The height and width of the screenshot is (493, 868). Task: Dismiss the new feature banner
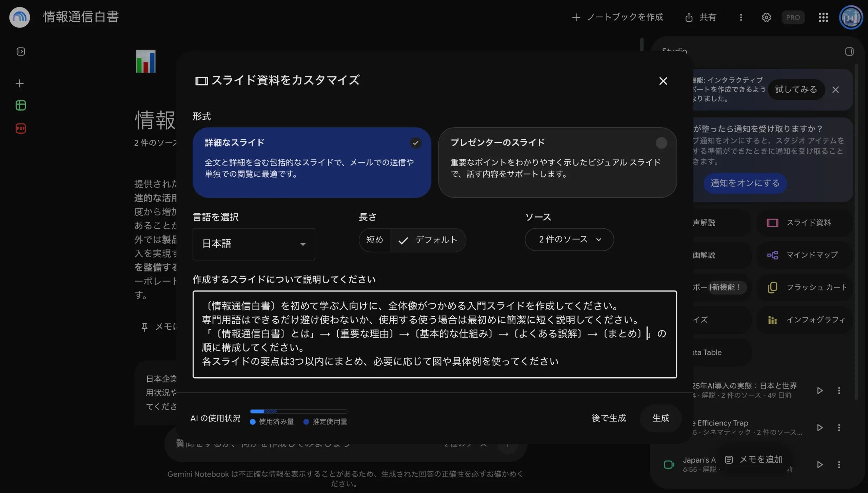point(835,90)
